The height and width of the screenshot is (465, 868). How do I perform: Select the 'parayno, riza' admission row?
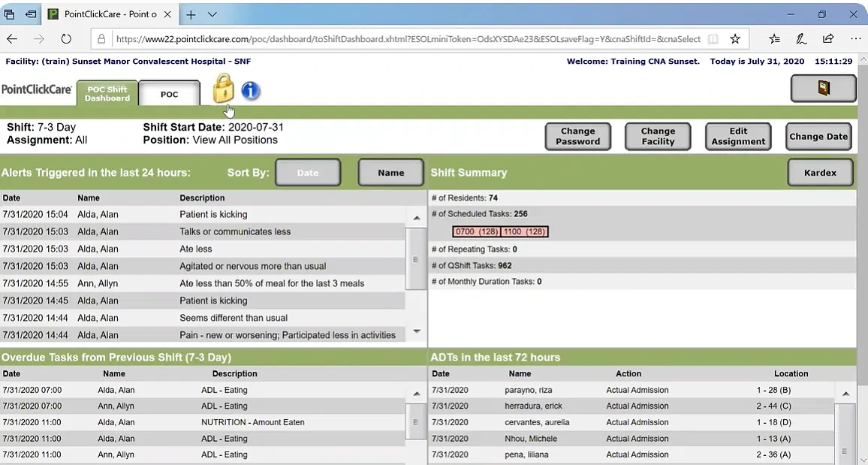631,390
